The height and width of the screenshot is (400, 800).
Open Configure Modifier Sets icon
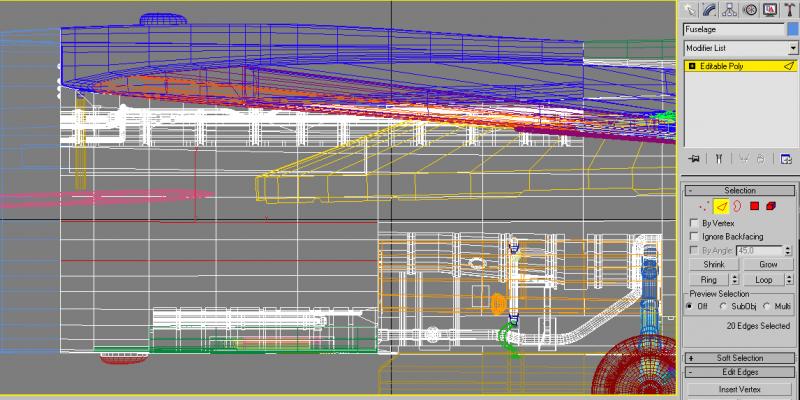786,159
